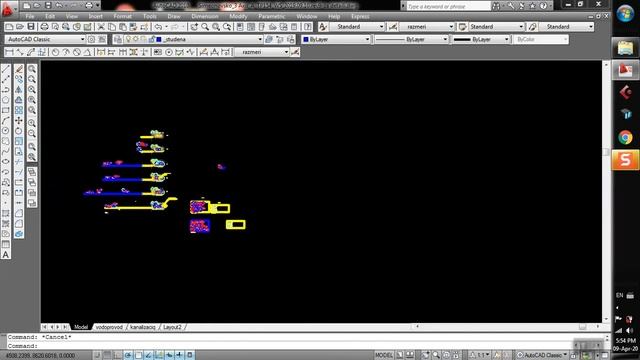This screenshot has width=640, height=360.
Task: Switch to the kanalizacija layout tab
Action: 143,327
